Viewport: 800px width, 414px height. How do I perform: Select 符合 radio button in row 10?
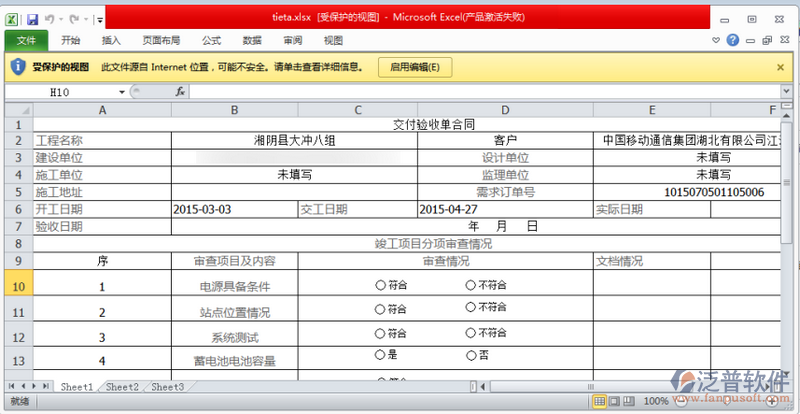380,284
